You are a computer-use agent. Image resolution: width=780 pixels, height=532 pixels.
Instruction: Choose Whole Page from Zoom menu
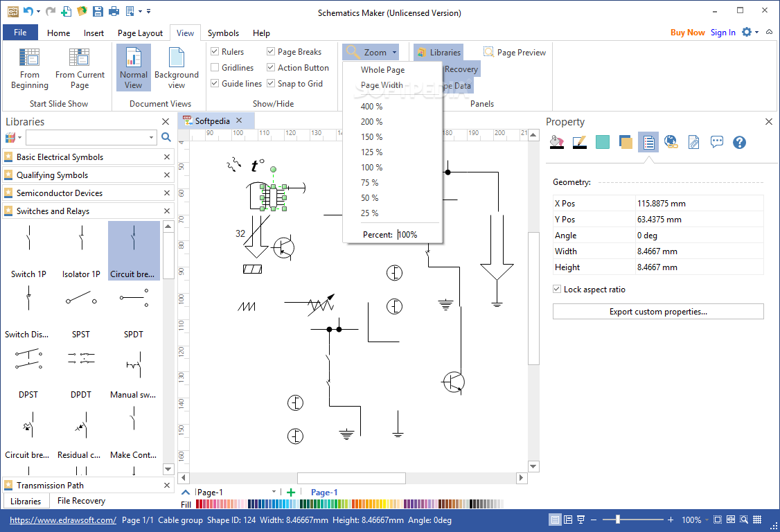pyautogui.click(x=382, y=70)
